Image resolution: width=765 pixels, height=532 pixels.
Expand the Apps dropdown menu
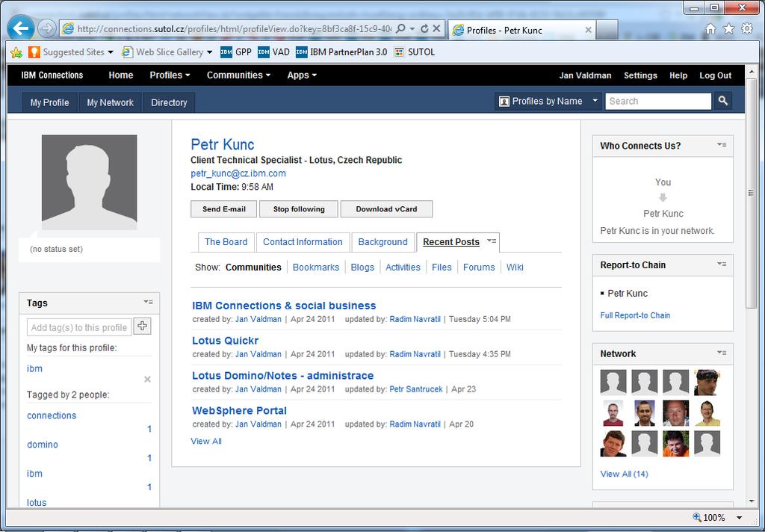302,75
